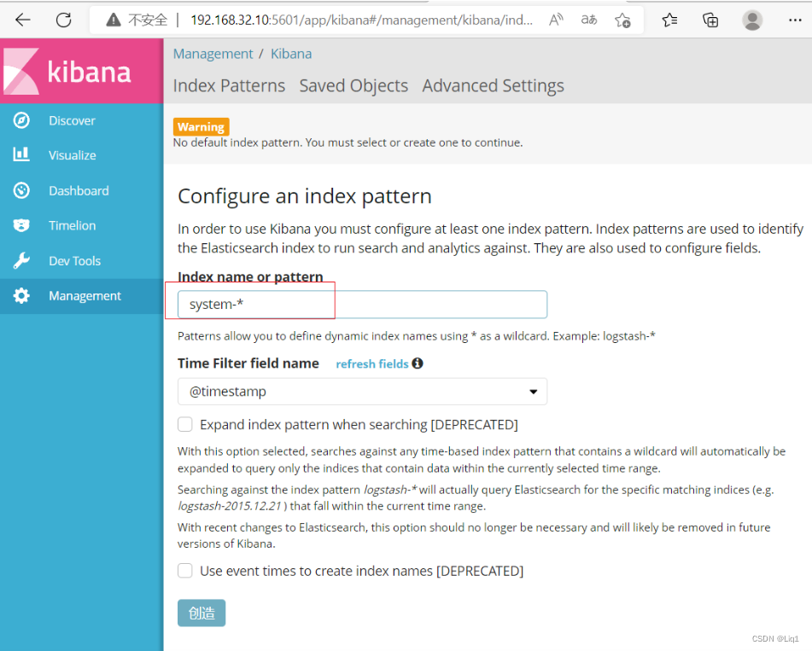Image resolution: width=812 pixels, height=651 pixels.
Task: Enable Expand index pattern when searching checkbox
Action: tap(185, 424)
